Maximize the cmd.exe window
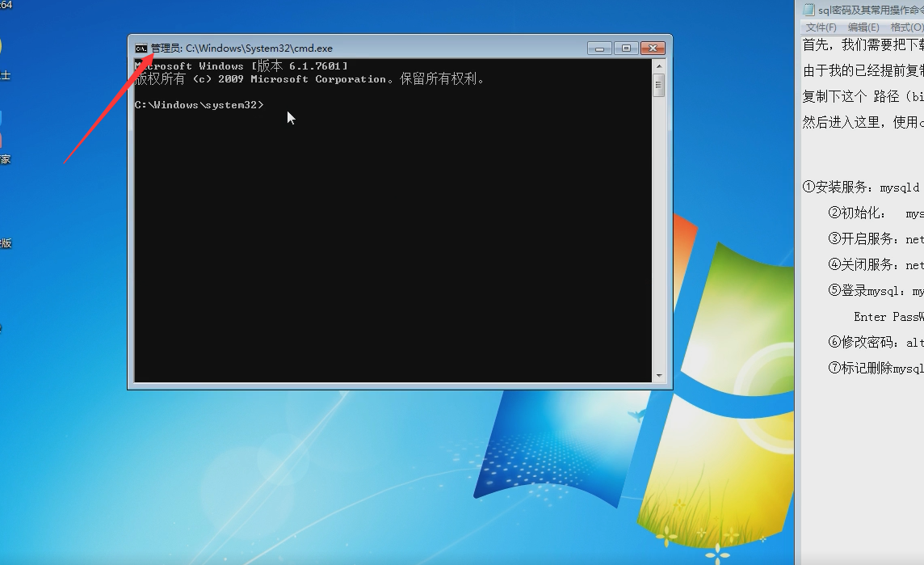 pos(626,48)
